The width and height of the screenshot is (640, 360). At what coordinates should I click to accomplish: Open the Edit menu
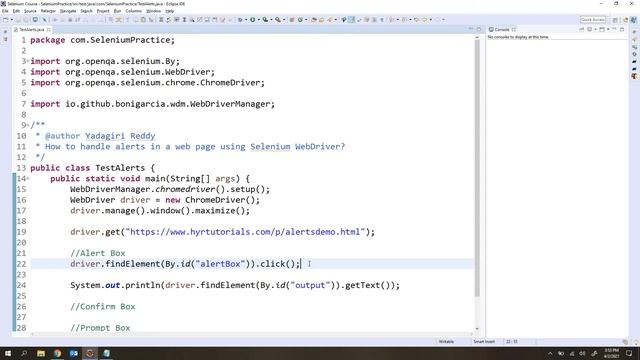tap(16, 11)
